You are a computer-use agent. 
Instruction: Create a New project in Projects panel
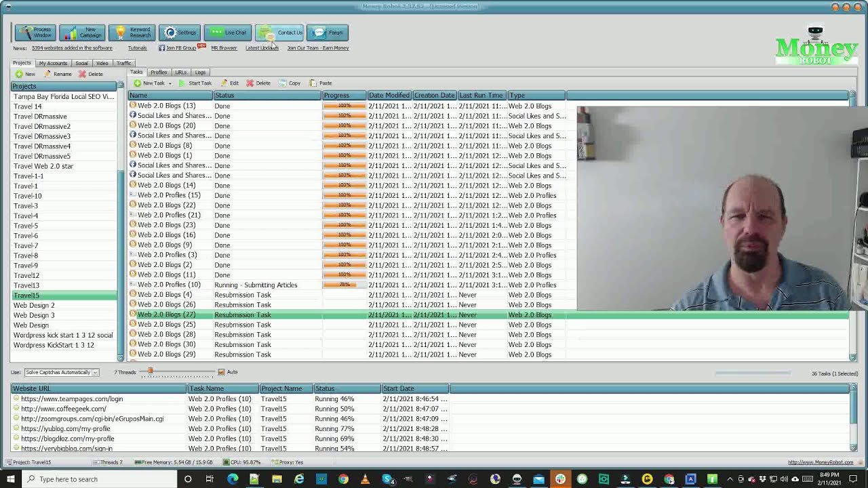pos(25,74)
